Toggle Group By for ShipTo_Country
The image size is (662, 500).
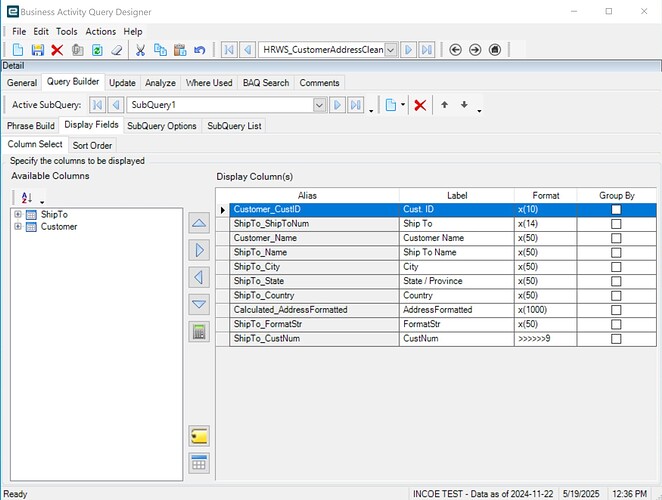[x=616, y=296]
